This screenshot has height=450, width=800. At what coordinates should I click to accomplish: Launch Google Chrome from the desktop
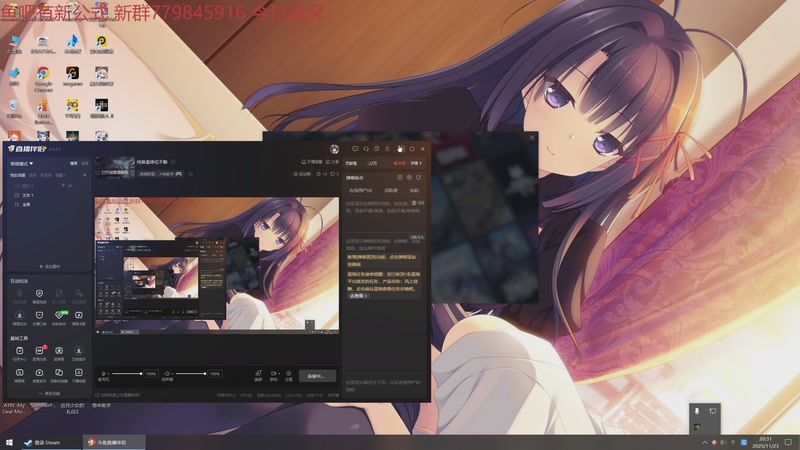click(x=43, y=79)
